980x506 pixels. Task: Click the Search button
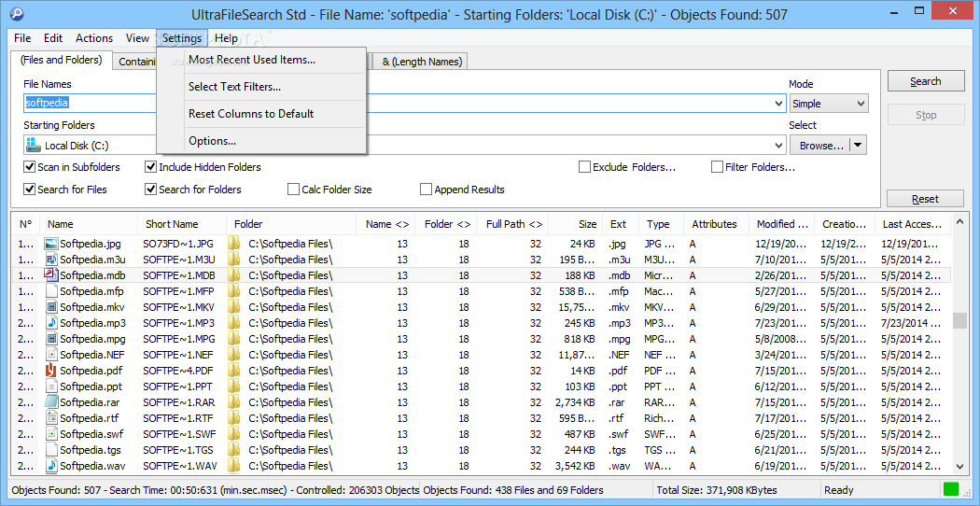925,81
